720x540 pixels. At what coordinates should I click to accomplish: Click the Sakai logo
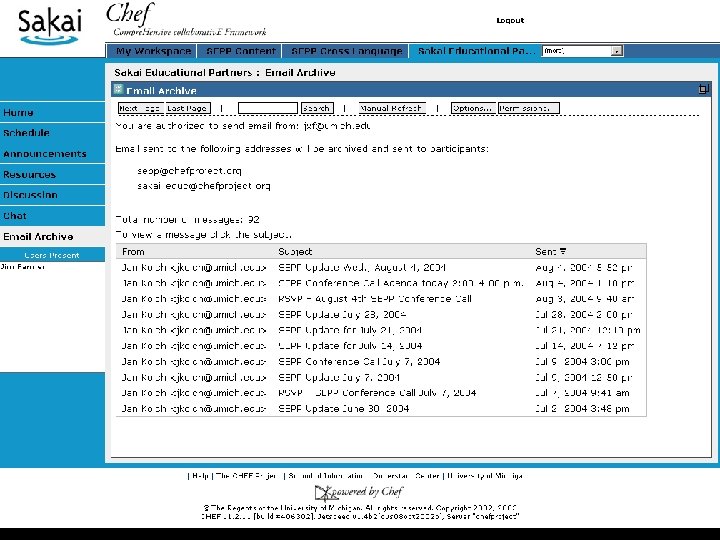coord(50,27)
